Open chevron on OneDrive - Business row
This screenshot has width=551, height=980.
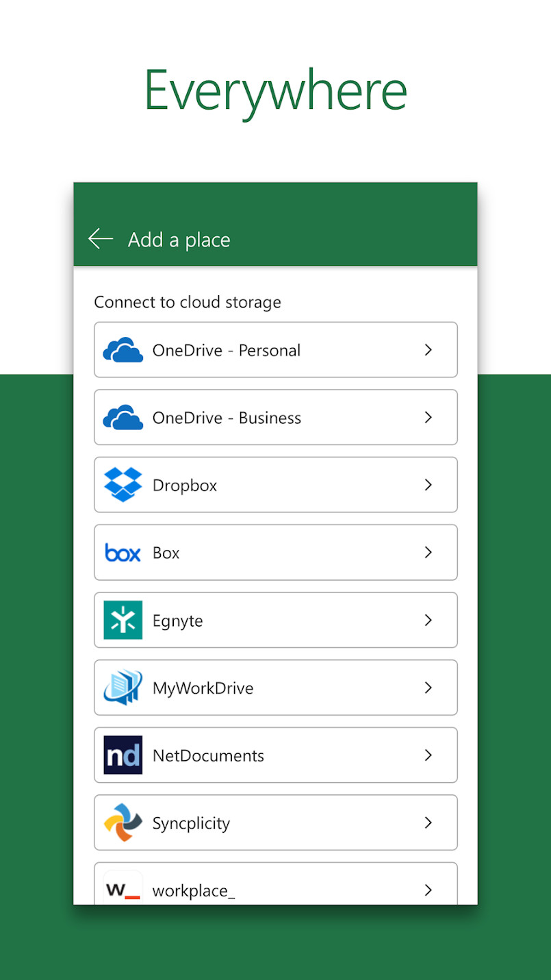[428, 417]
